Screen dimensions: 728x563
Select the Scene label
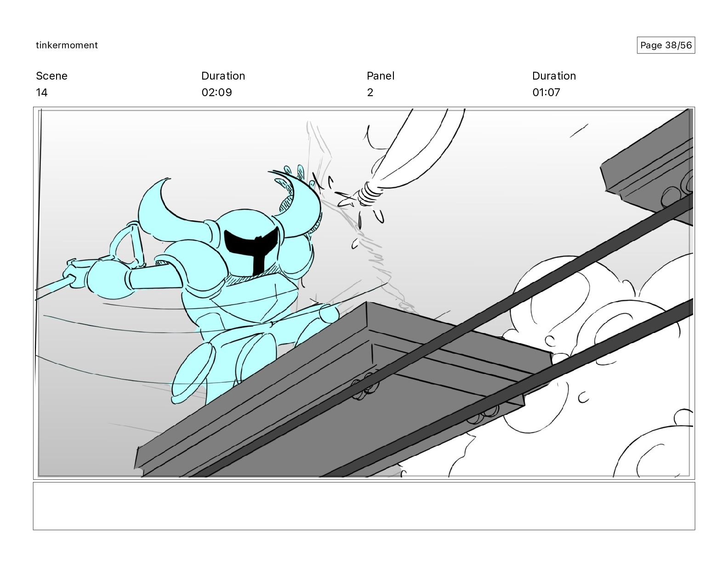[x=51, y=76]
